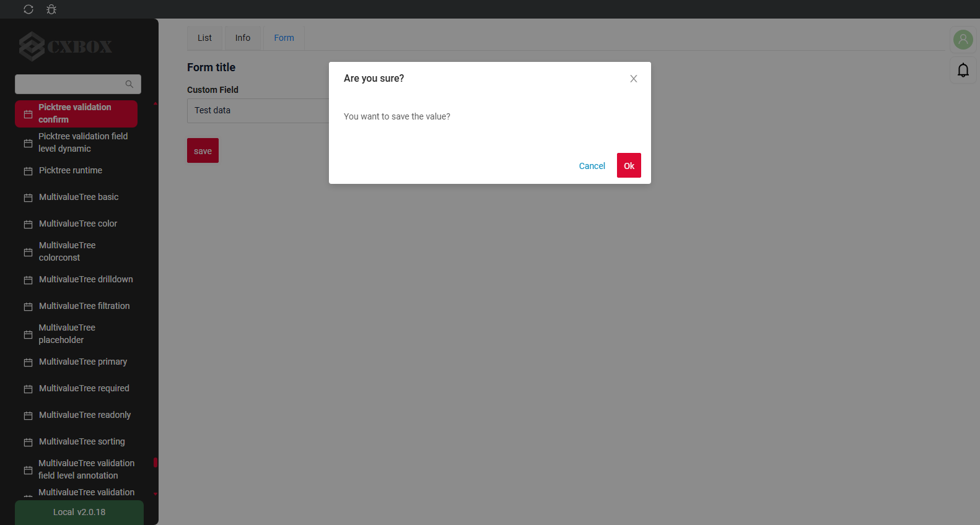The height and width of the screenshot is (525, 980).
Task: Cancel the confirmation dialog
Action: (592, 166)
